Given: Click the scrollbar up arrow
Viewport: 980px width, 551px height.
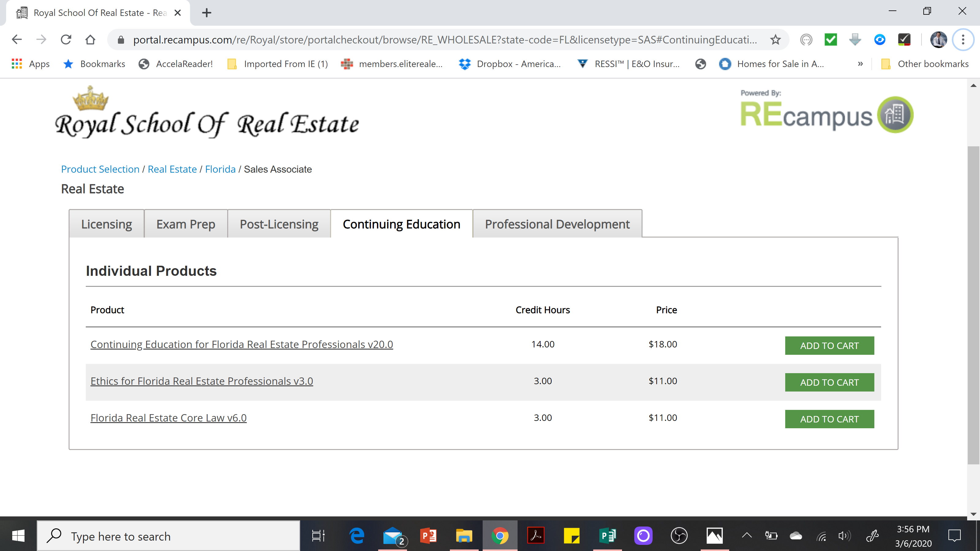Looking at the screenshot, I should pyautogui.click(x=973, y=86).
